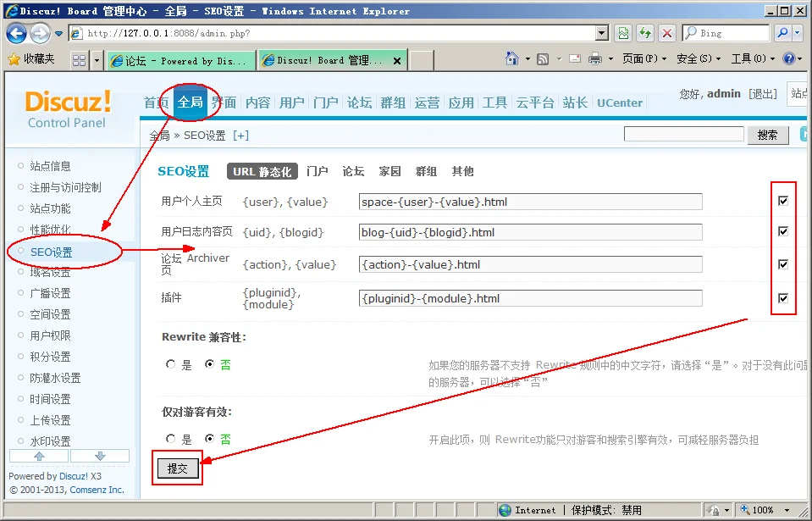812x521 pixels.
Task: Select 否 for 仅对游客有效
Action: point(209,439)
